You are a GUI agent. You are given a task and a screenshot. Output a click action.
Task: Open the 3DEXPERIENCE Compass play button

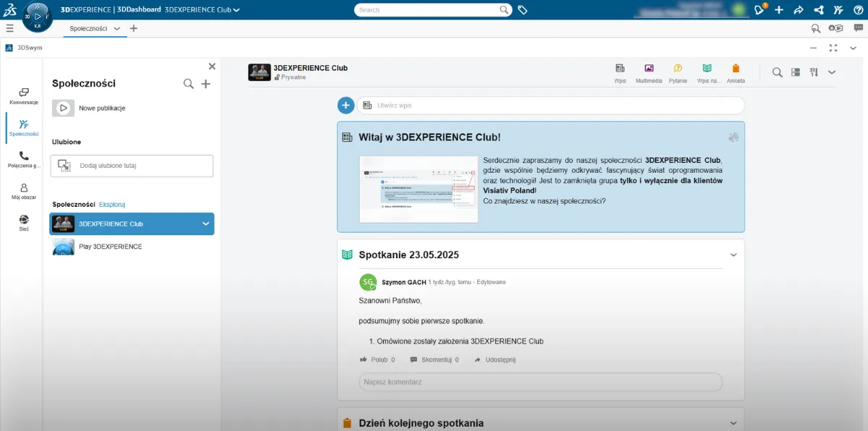click(x=38, y=16)
